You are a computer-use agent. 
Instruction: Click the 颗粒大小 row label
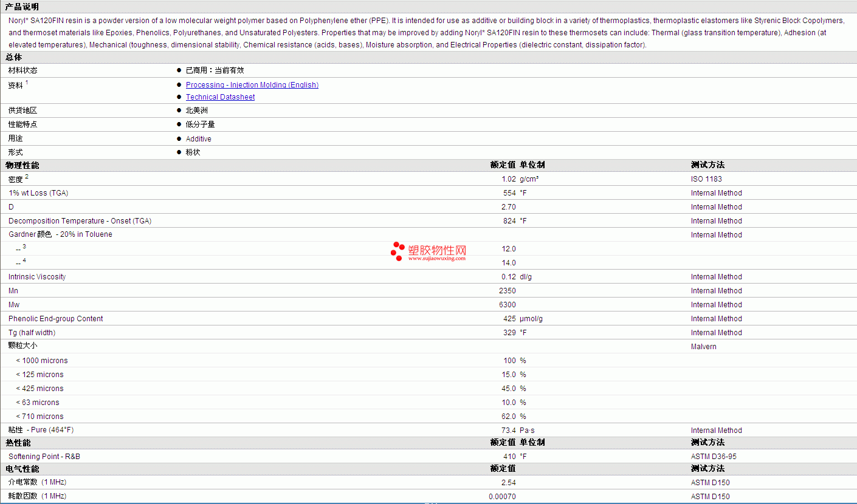pyautogui.click(x=23, y=346)
